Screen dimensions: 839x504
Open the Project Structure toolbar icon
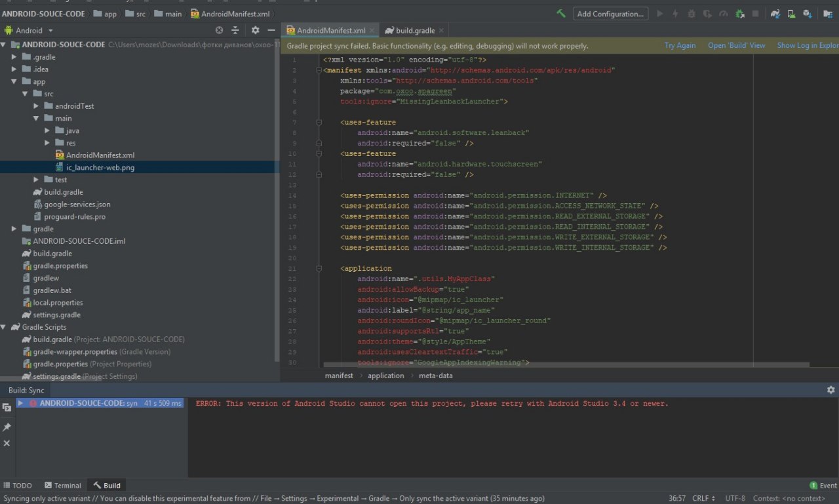click(827, 13)
